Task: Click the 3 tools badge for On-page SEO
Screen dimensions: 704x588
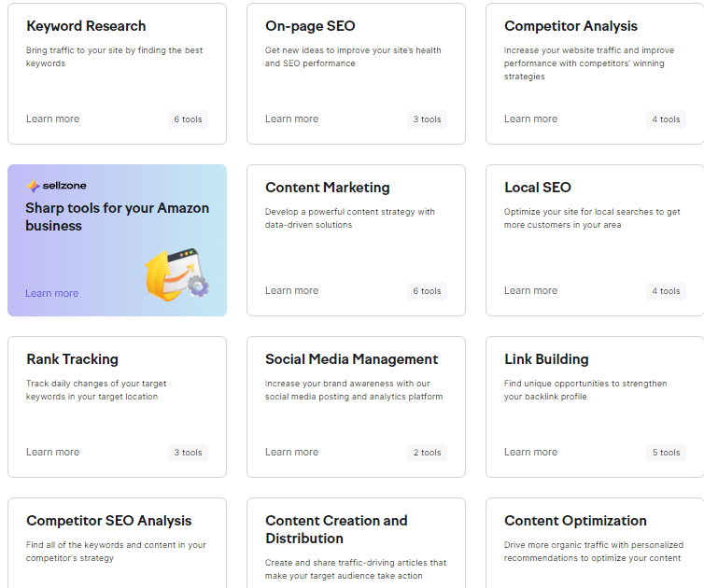Action: (427, 119)
